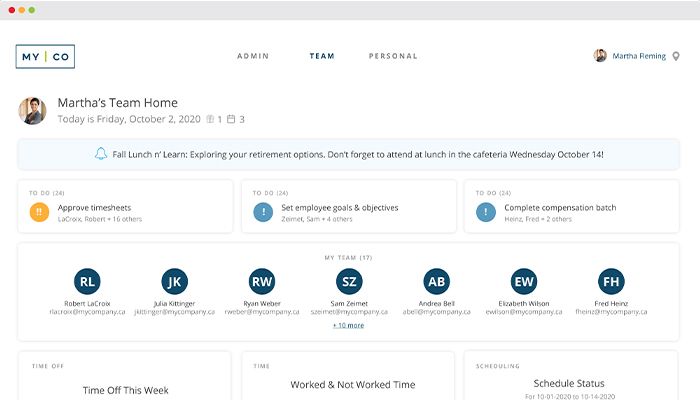Open Complete compensation batch task
Image resolution: width=700 pixels, height=400 pixels.
coord(571,206)
